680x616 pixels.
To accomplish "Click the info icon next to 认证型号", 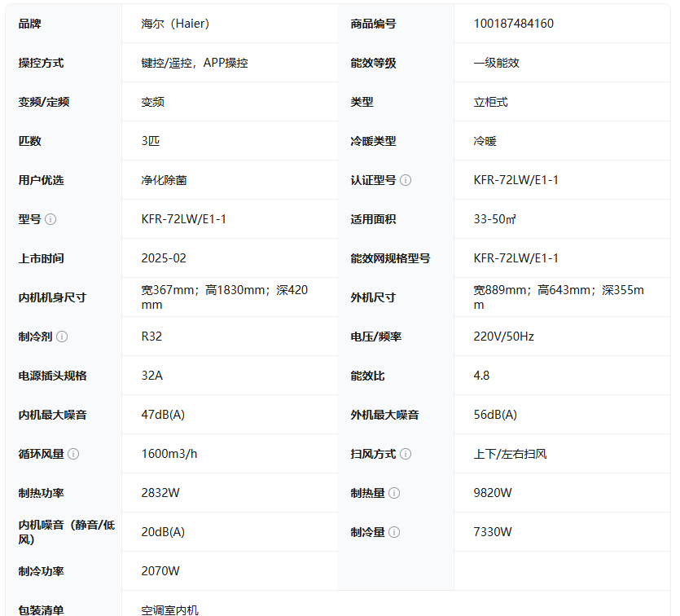I will (406, 180).
